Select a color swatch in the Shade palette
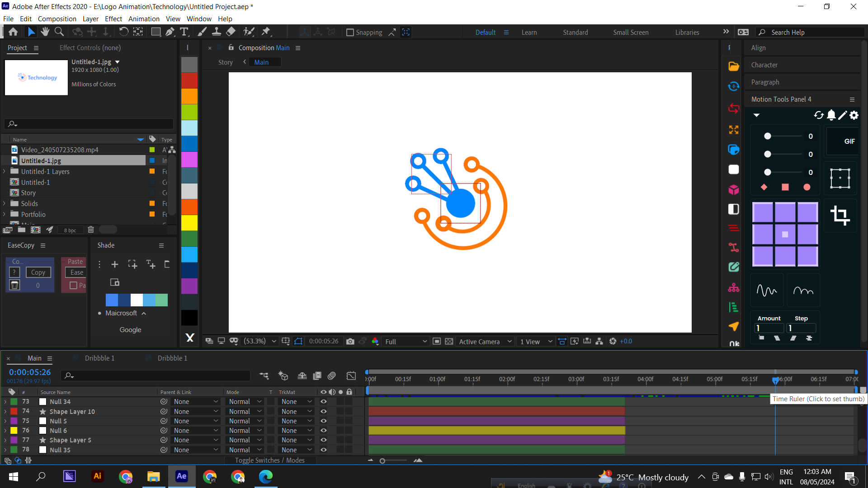 pyautogui.click(x=112, y=300)
